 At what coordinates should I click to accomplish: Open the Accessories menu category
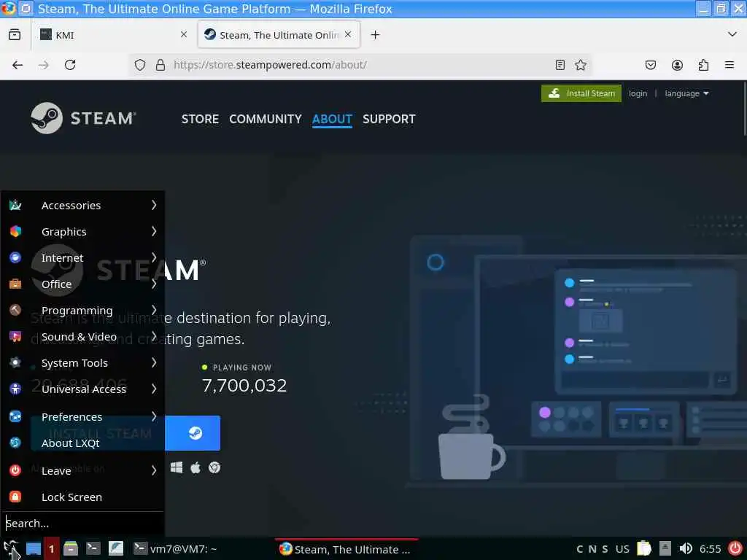(x=82, y=205)
